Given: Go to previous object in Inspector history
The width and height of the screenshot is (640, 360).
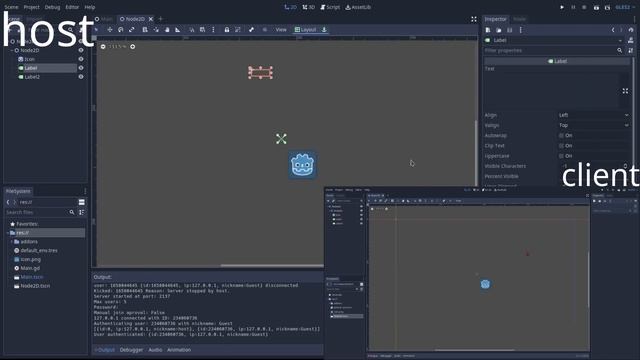Looking at the screenshot, I should (x=613, y=30).
